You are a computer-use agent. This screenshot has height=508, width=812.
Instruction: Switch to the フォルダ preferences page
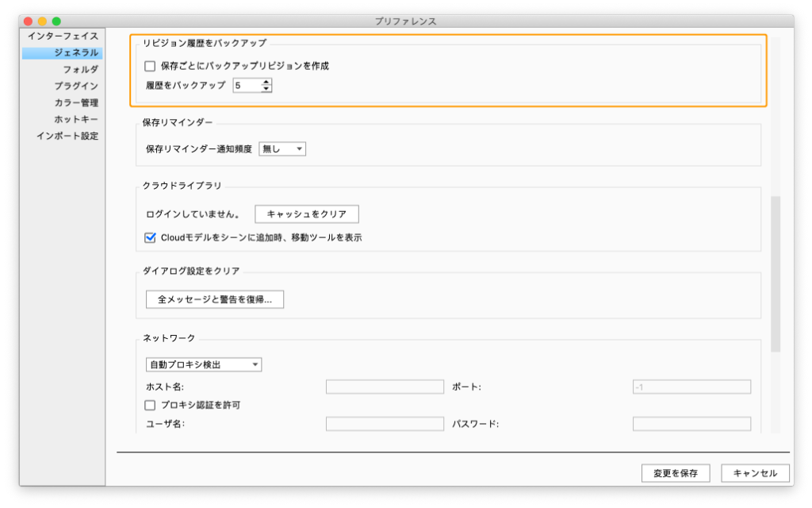click(80, 70)
